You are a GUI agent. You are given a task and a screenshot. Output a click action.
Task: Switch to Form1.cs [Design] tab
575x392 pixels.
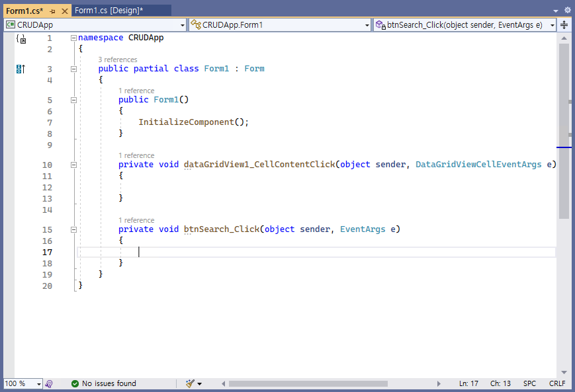pyautogui.click(x=109, y=11)
